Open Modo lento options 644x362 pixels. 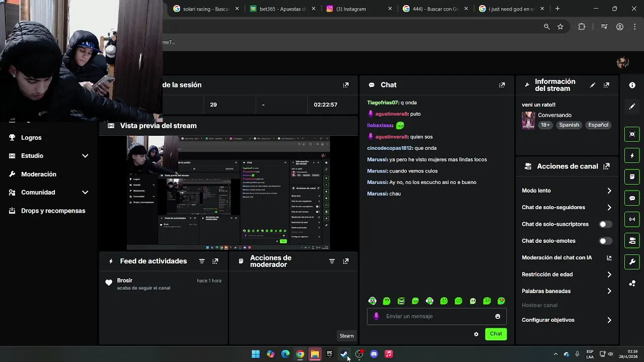pos(567,191)
